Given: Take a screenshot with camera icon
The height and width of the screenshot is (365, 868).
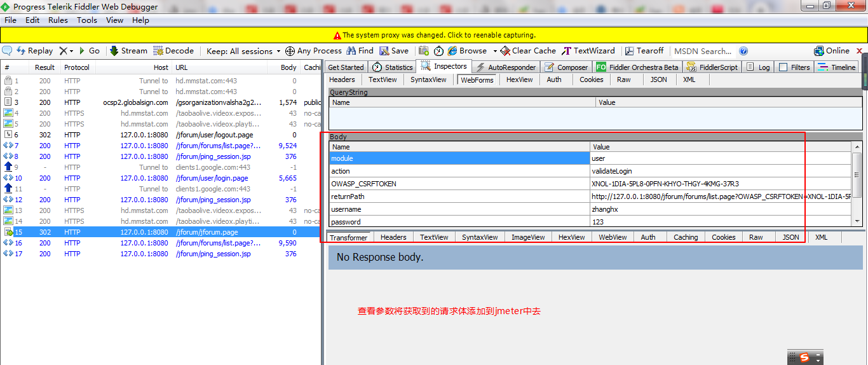Looking at the screenshot, I should (423, 51).
